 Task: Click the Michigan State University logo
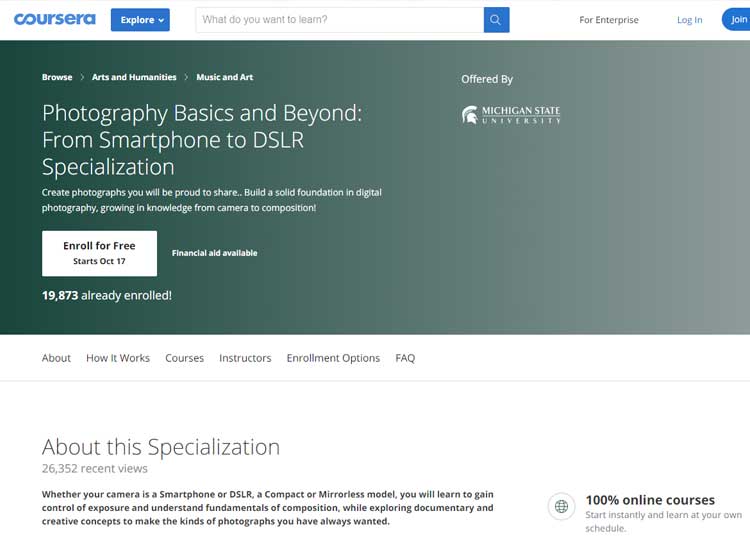(x=510, y=115)
